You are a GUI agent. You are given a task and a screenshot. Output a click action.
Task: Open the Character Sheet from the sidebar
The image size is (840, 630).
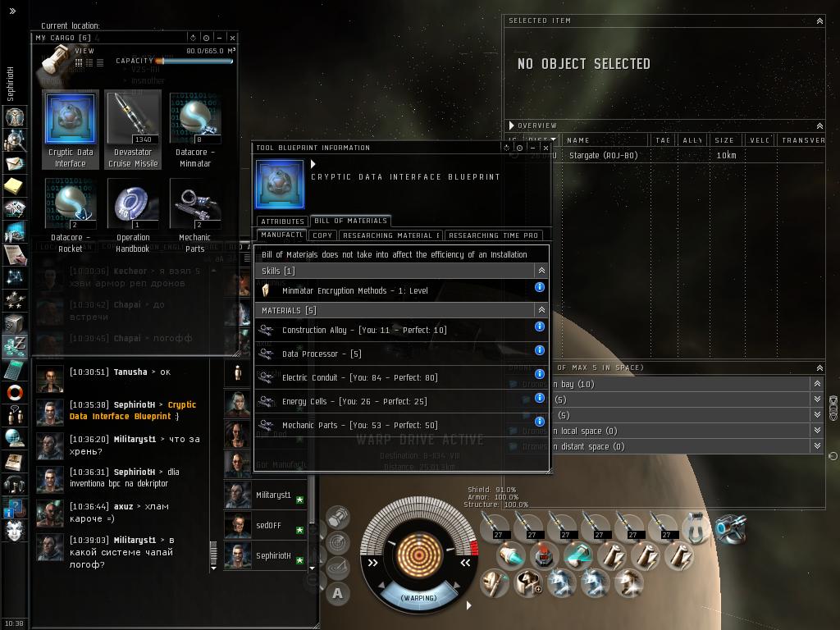[15, 116]
